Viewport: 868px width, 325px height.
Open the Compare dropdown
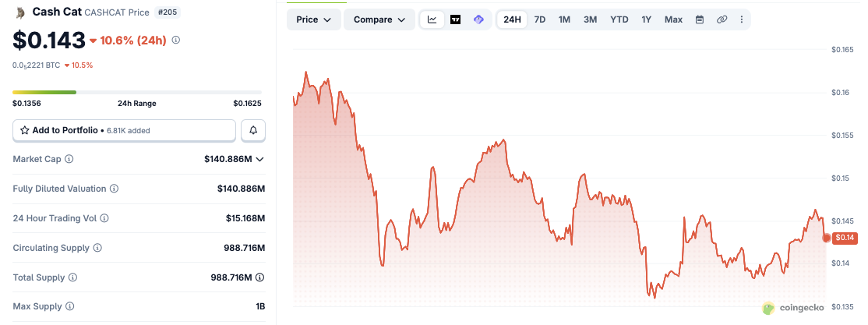click(x=379, y=19)
